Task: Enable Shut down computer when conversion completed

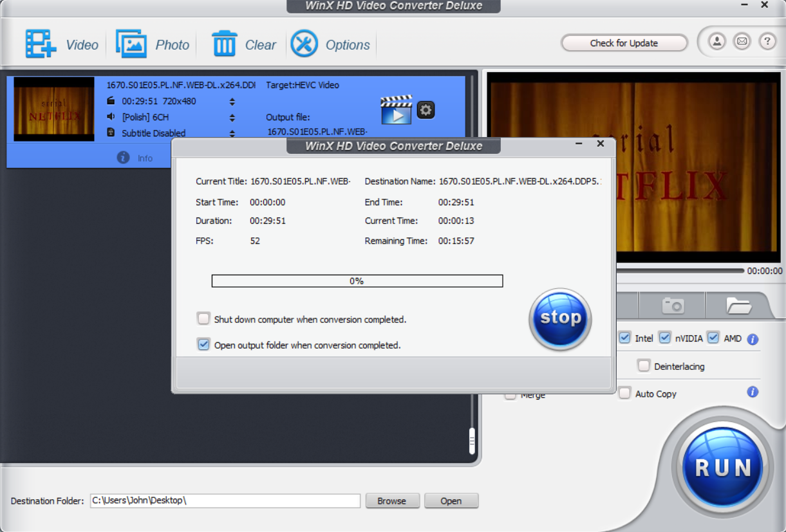Action: point(203,318)
